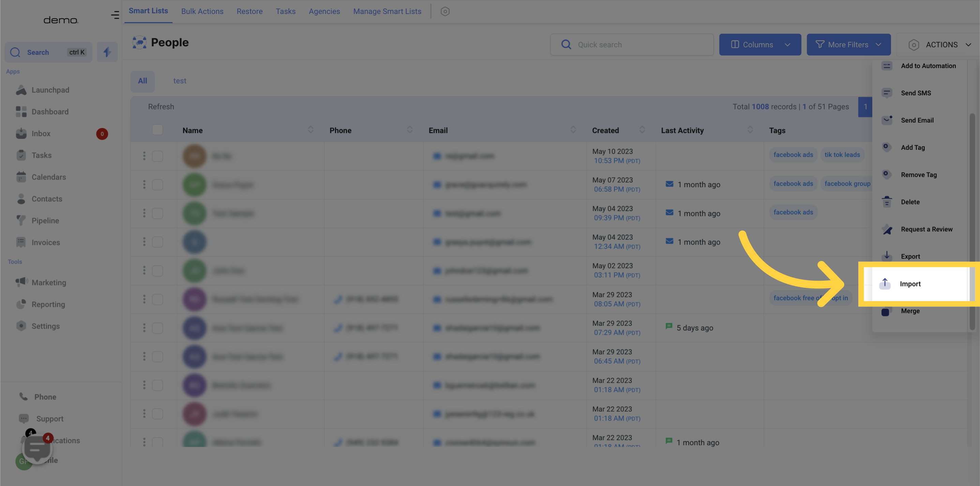Screen dimensions: 980x486
Task: Select the contact row created May 10 2023
Action: coord(157,156)
